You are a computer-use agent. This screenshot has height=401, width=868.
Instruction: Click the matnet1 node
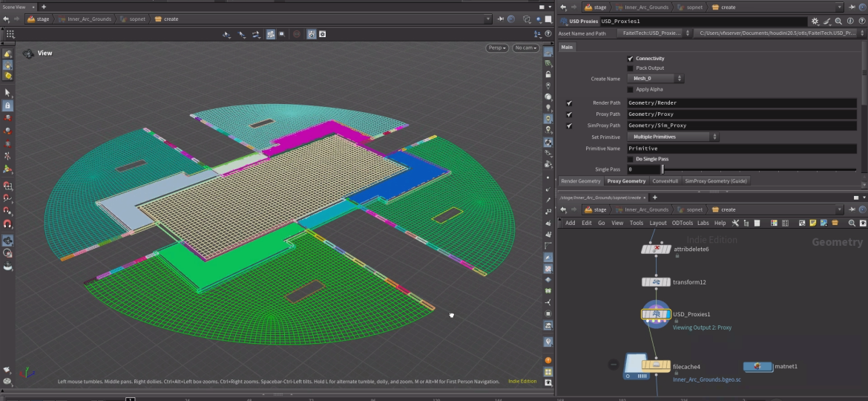(x=757, y=366)
